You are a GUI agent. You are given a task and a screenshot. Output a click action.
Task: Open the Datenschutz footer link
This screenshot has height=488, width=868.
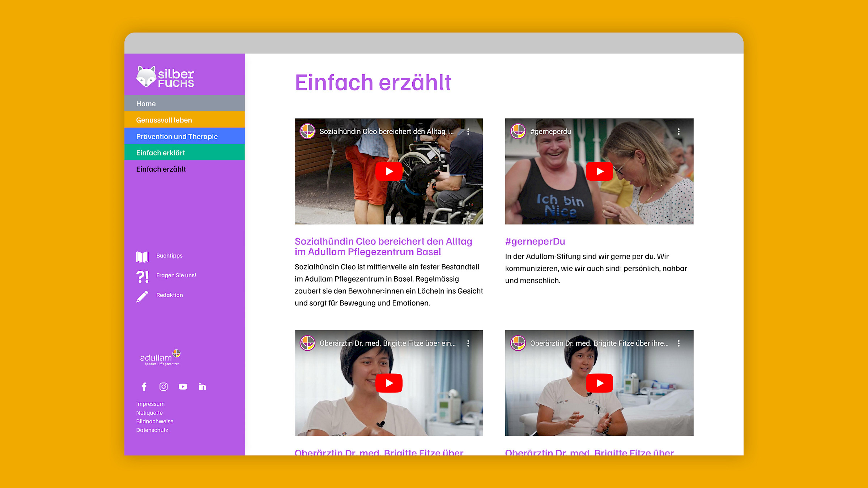(x=152, y=430)
